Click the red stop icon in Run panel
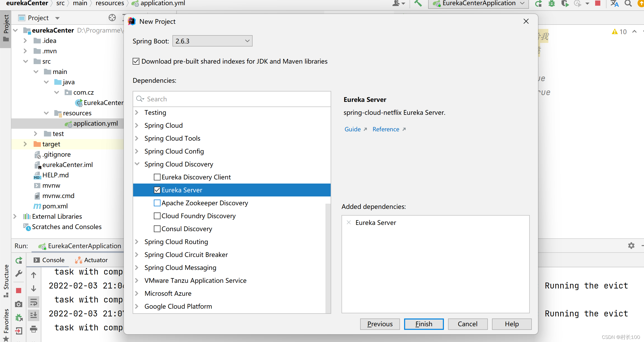This screenshot has height=342, width=644. 19,291
